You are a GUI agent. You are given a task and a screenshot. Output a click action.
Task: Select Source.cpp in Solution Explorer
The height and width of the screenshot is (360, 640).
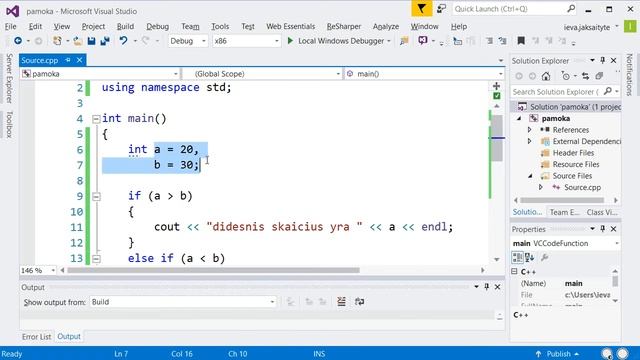point(582,187)
